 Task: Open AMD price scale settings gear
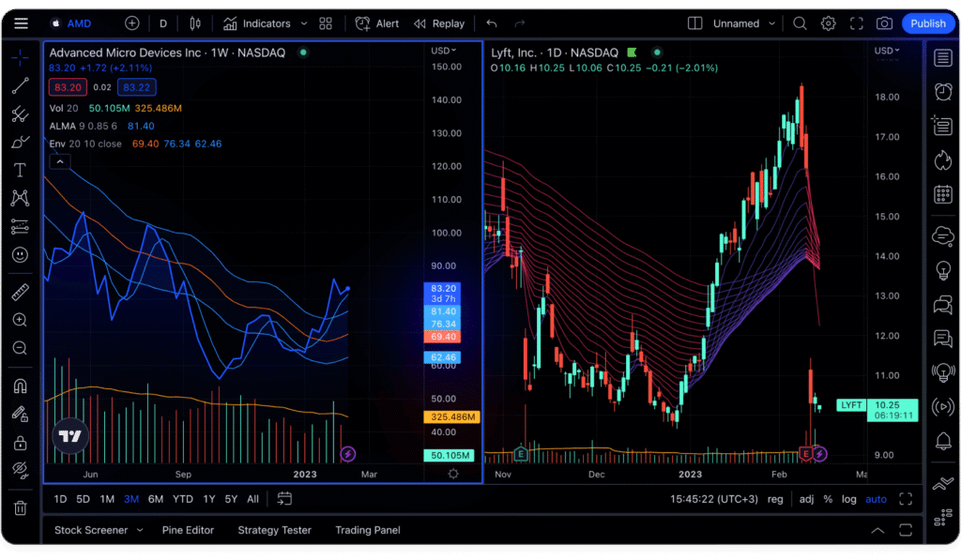(453, 474)
